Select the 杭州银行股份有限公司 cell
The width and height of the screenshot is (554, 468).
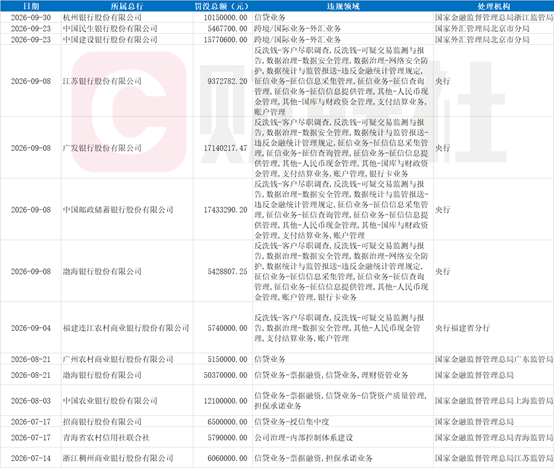pos(127,17)
